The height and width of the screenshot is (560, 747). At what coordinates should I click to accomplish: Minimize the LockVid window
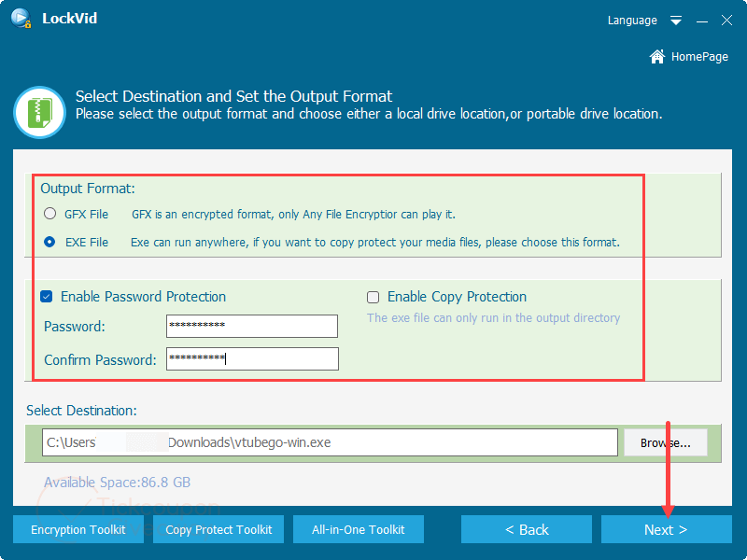(702, 21)
